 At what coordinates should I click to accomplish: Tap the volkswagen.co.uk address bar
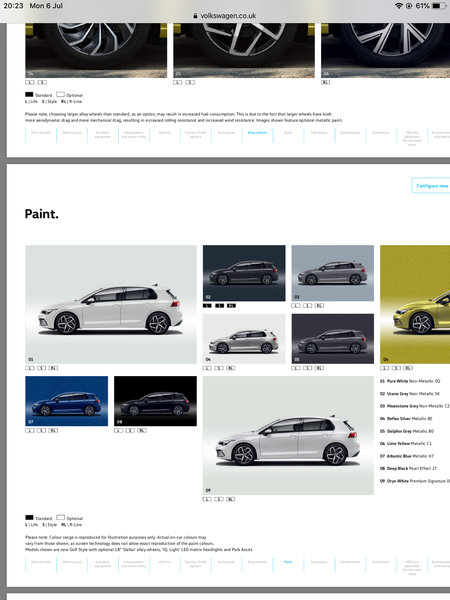(x=225, y=16)
